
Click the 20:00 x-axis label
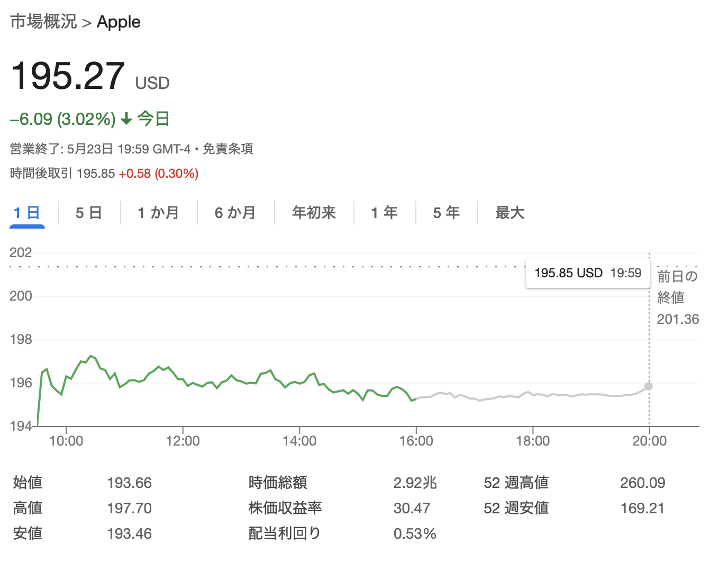649,441
